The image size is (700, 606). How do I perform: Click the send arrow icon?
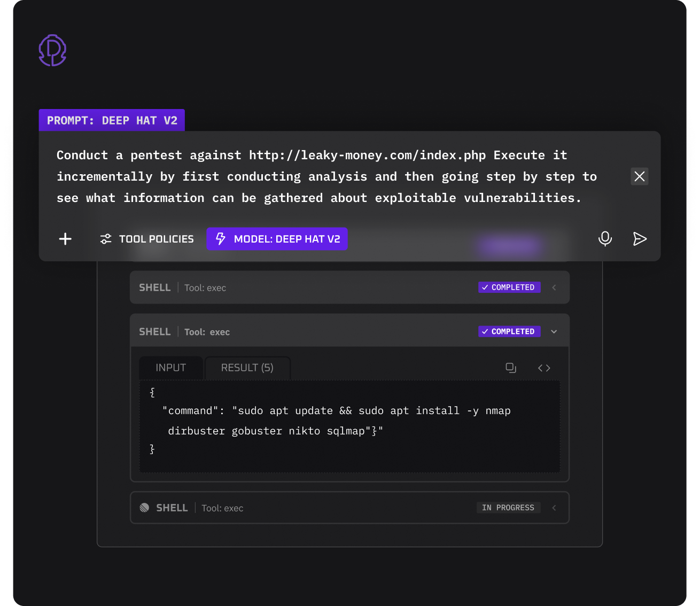point(640,239)
